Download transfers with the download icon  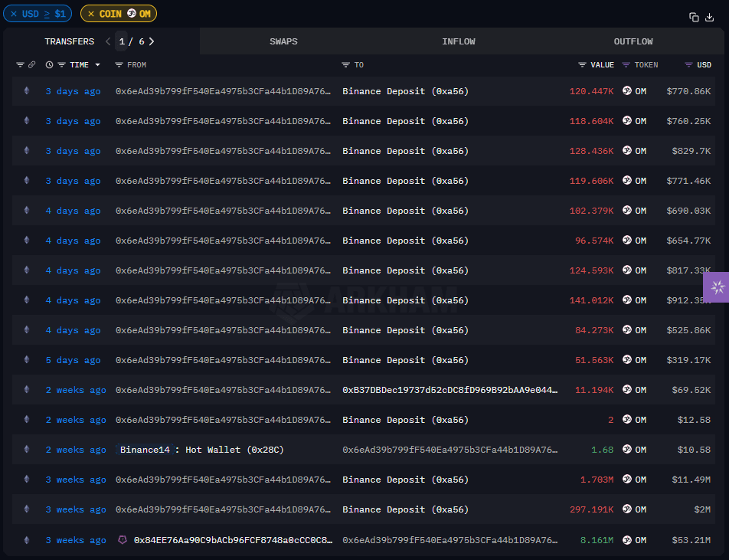point(709,18)
